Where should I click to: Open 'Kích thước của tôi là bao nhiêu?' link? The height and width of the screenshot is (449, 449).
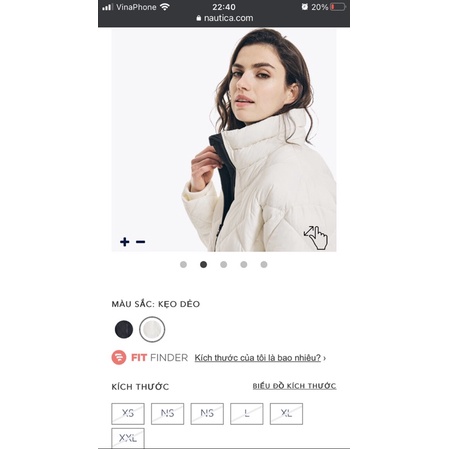pyautogui.click(x=258, y=358)
